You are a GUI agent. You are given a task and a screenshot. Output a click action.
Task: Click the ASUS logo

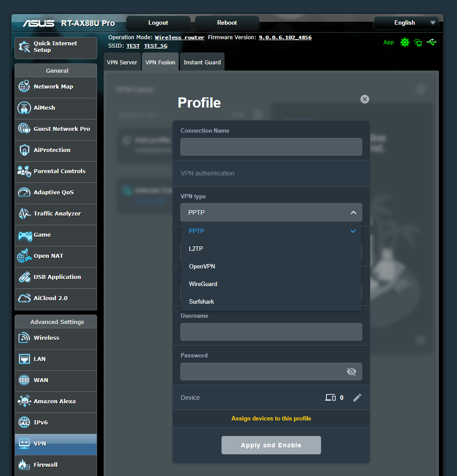coord(38,23)
